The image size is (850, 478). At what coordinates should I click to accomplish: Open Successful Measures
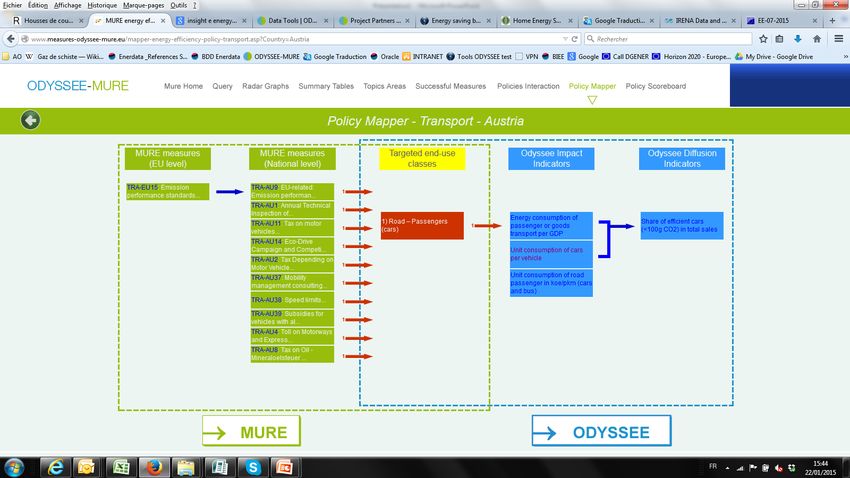pos(450,86)
